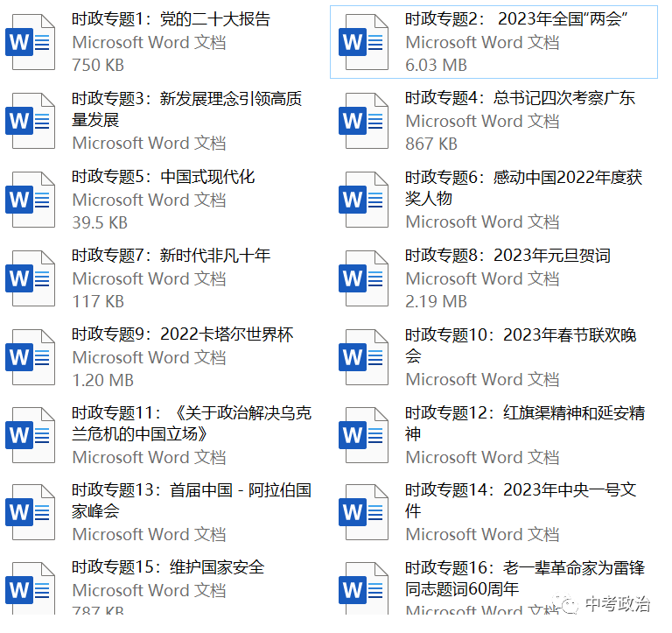The height and width of the screenshot is (633, 672).
Task: Click the Word icon for 时政专题9 卡塔尔世界杯
Action: pyautogui.click(x=30, y=357)
